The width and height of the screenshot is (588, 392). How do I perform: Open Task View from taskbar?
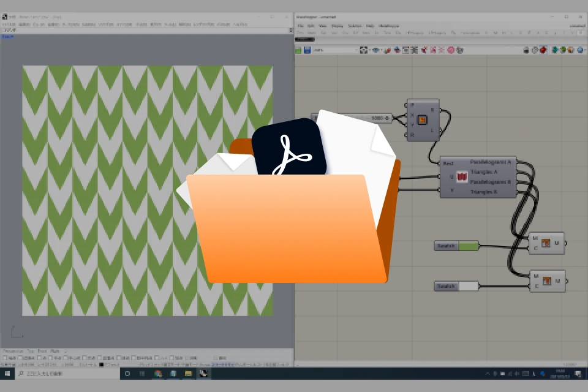click(x=142, y=374)
